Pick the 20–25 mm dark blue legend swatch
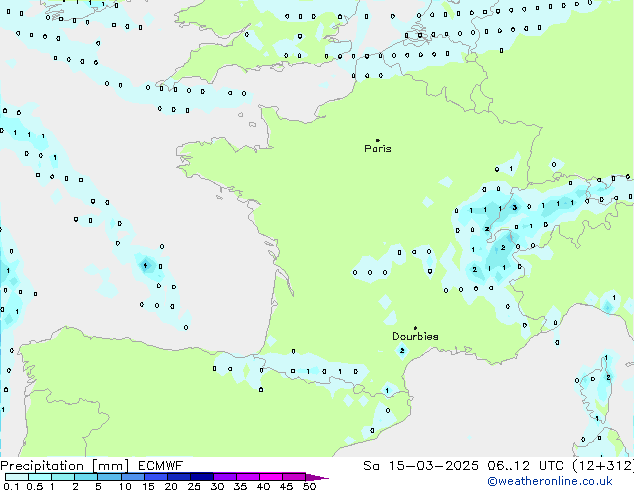 tap(179, 477)
